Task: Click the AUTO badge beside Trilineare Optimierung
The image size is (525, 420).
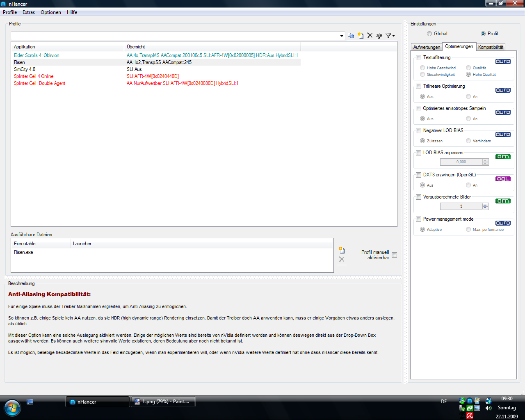Action: coord(503,90)
